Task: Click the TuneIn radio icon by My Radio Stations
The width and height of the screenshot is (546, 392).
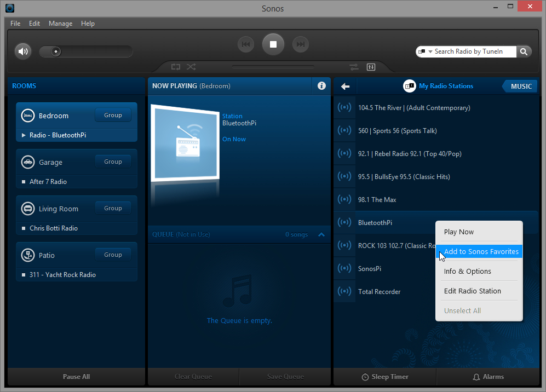Action: point(410,86)
